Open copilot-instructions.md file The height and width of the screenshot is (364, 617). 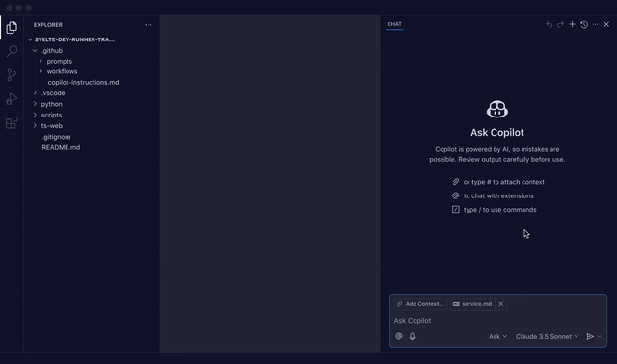click(83, 83)
